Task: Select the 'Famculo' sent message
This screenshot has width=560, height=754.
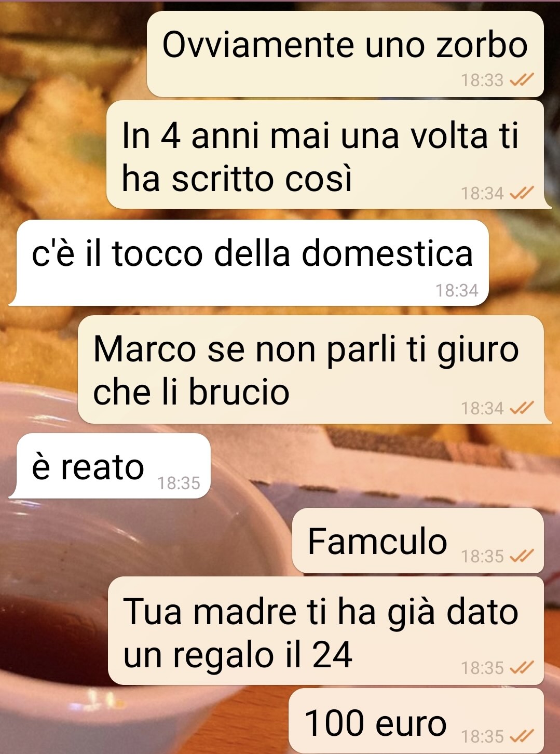Action: pyautogui.click(x=418, y=541)
